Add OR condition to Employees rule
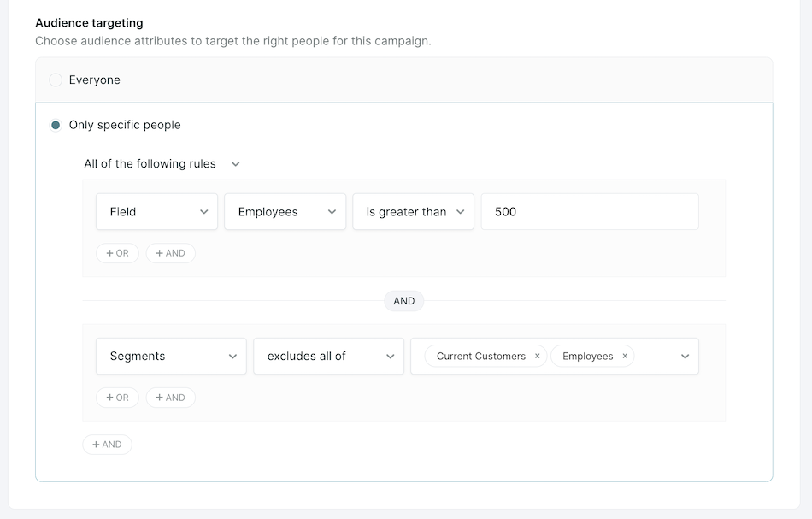 [118, 253]
